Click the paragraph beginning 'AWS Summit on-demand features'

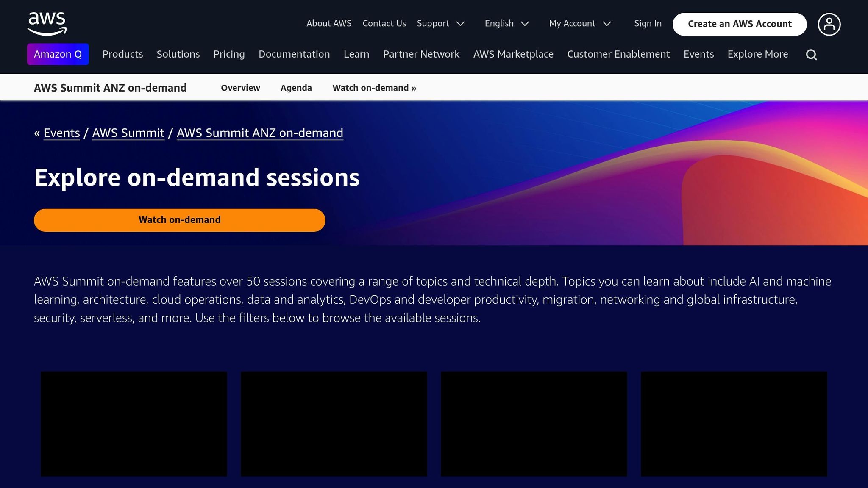pyautogui.click(x=432, y=299)
